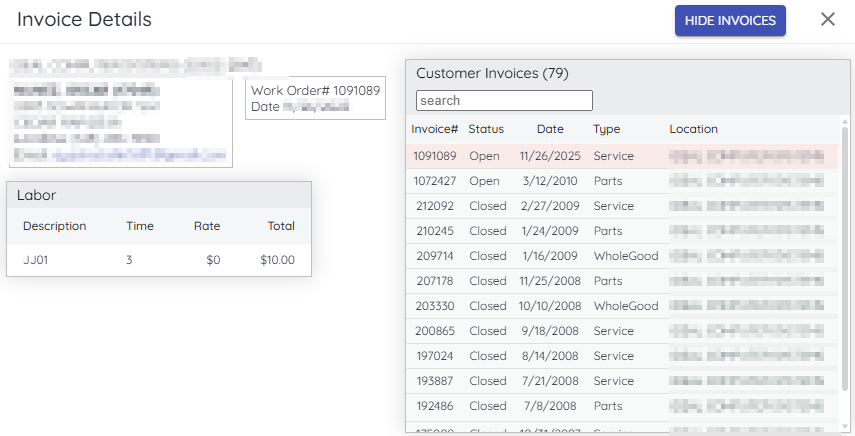Viewport: 855px width, 436px height.
Task: Open invoice 193887 in the list
Action: click(x=435, y=381)
